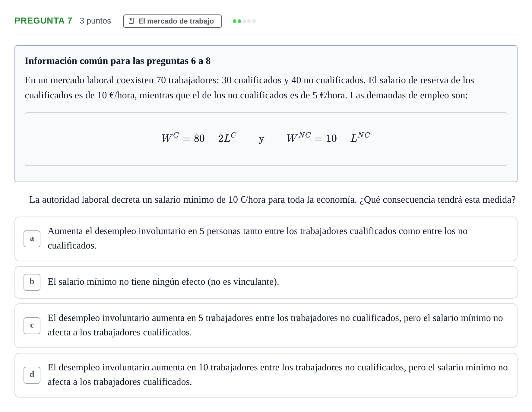532x412 pixels.
Task: Select answer letter box d
Action: (32, 375)
